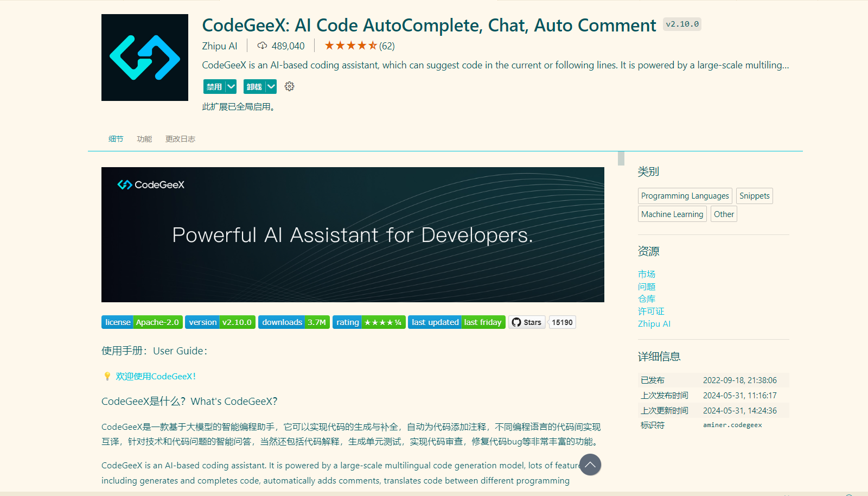Viewport: 868px width, 496px height.
Task: Click the rating stars badge
Action: [369, 322]
